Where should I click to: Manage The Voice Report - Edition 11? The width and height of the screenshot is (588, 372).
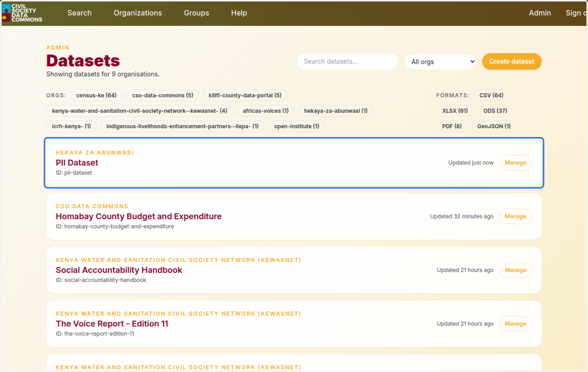[x=515, y=324]
